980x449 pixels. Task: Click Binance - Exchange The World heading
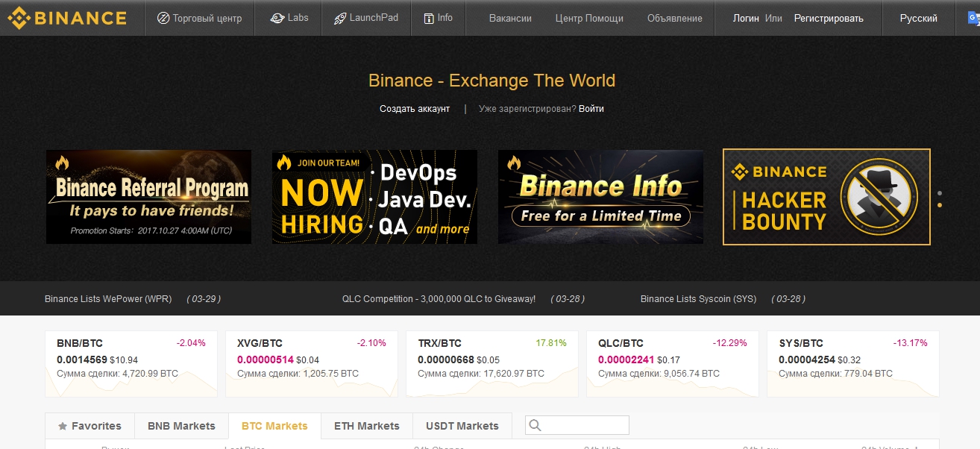(491, 81)
